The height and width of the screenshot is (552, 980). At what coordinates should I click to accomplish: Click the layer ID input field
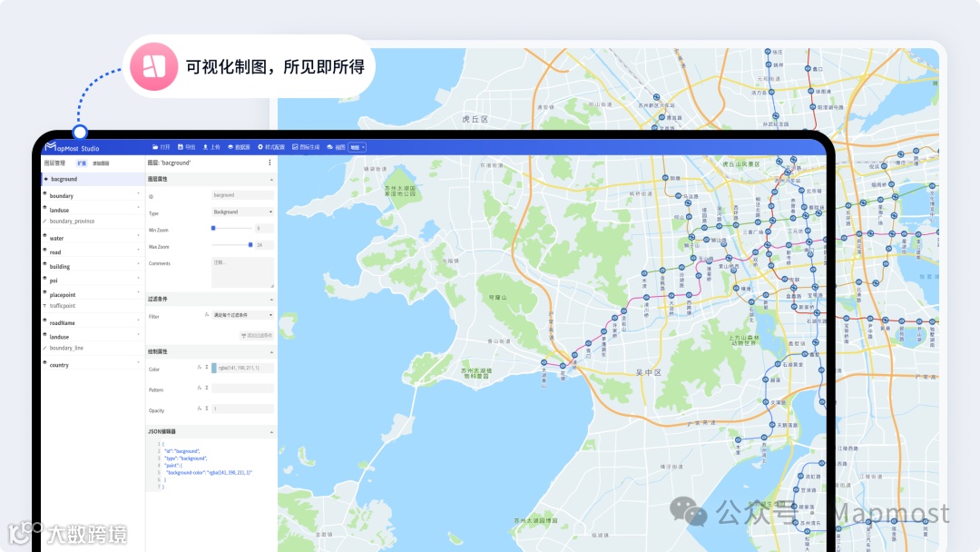pos(242,195)
